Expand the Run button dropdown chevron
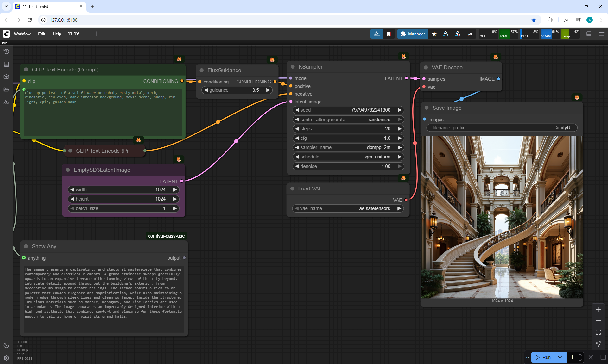Screen dimensions: 608x364 tap(560, 357)
